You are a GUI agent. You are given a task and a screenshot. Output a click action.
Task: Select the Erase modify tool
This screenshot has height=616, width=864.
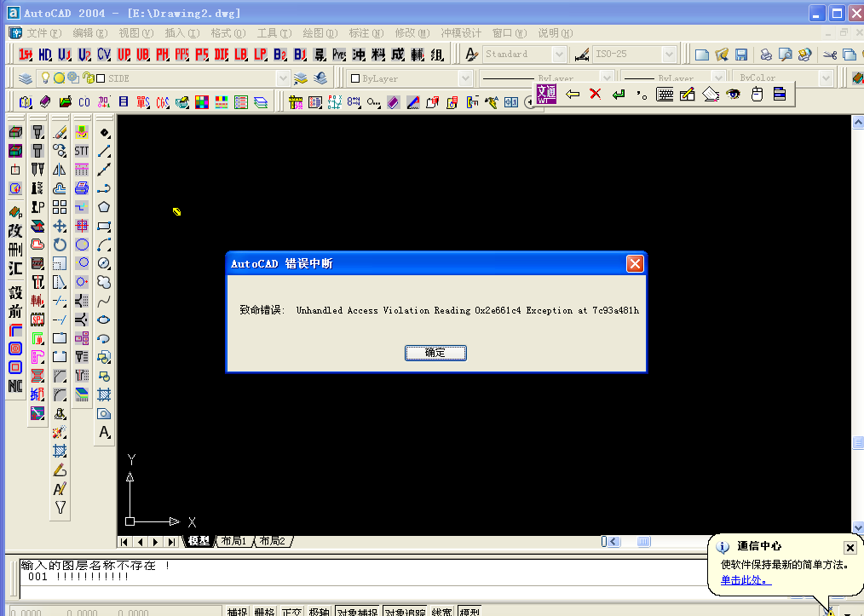coord(60,132)
